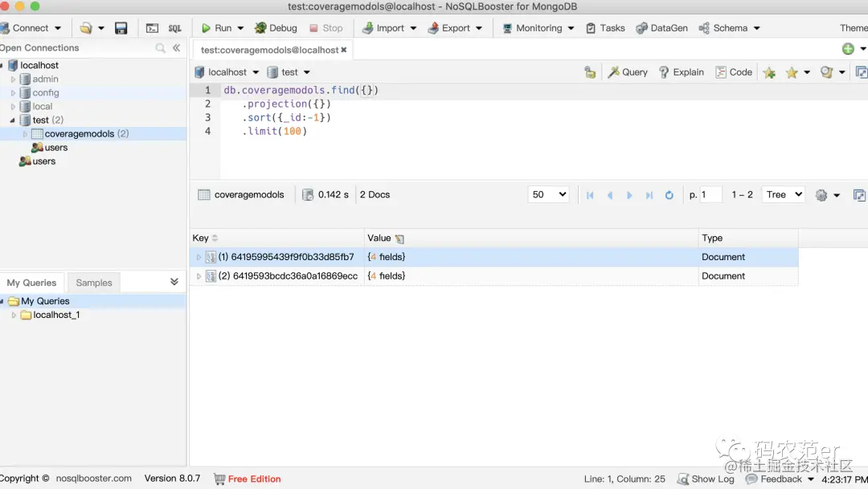Expand the admin database node
The width and height of the screenshot is (868, 489).
click(14, 79)
